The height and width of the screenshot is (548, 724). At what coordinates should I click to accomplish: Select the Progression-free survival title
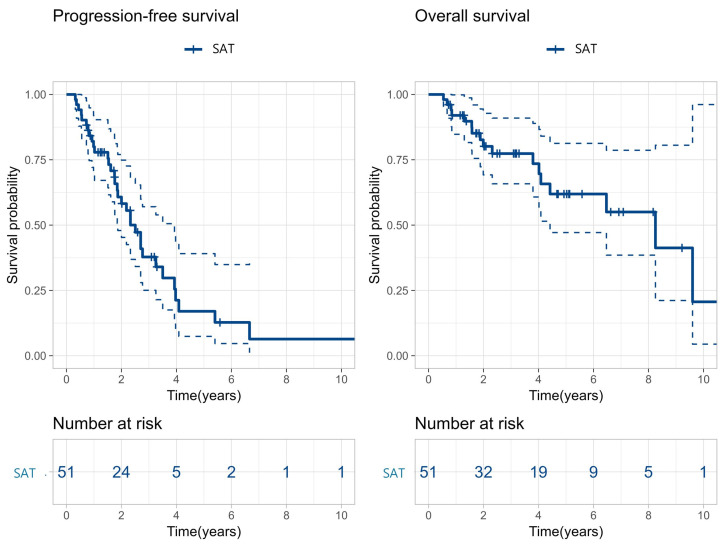pos(146,16)
